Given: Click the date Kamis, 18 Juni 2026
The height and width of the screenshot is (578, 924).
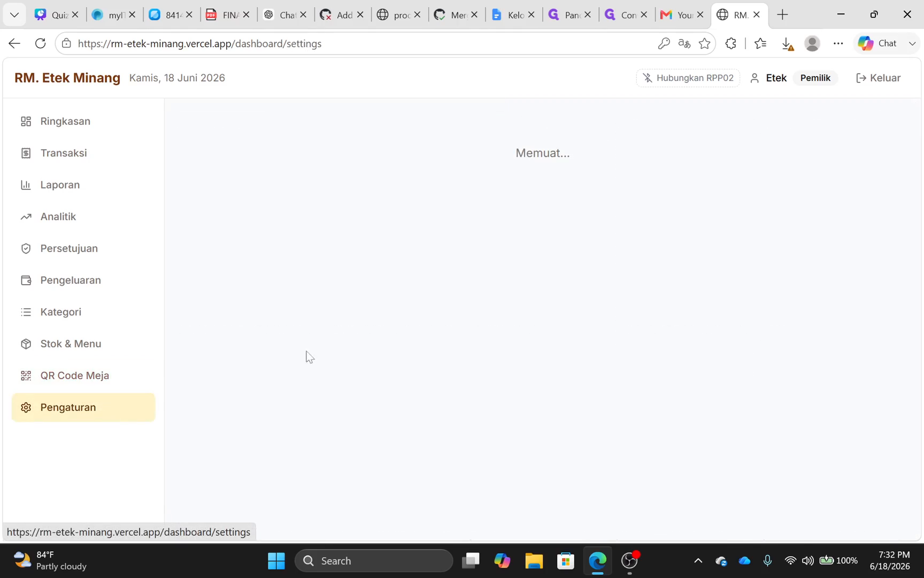Looking at the screenshot, I should [177, 78].
